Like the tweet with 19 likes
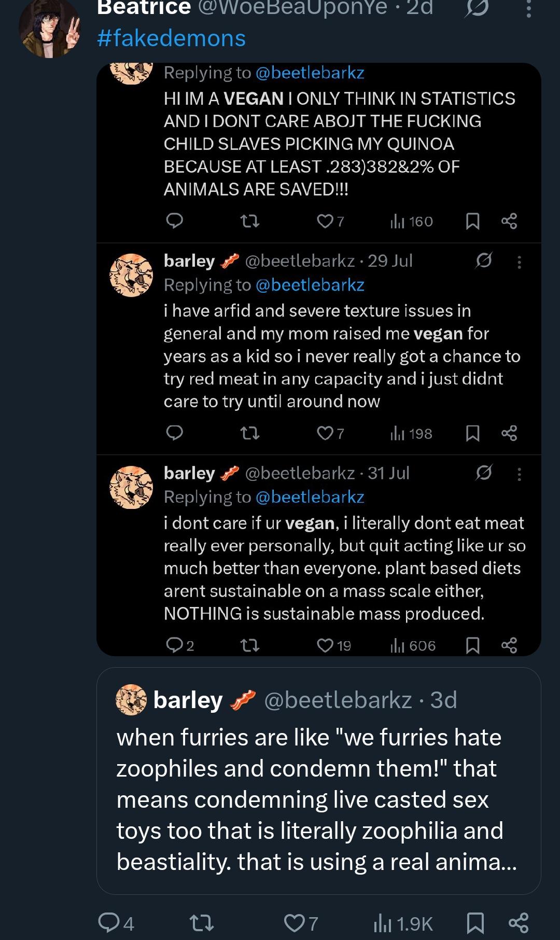This screenshot has height=940, width=560. tap(326, 645)
